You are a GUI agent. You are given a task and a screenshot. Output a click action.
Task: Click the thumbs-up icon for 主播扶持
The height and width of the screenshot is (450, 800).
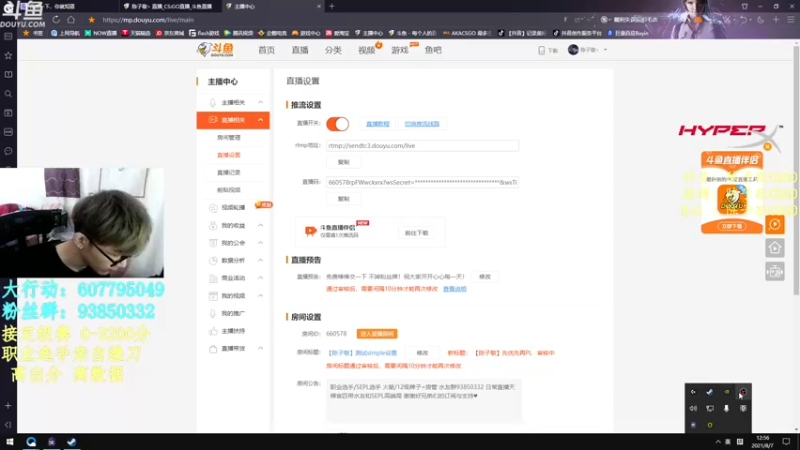coord(213,331)
